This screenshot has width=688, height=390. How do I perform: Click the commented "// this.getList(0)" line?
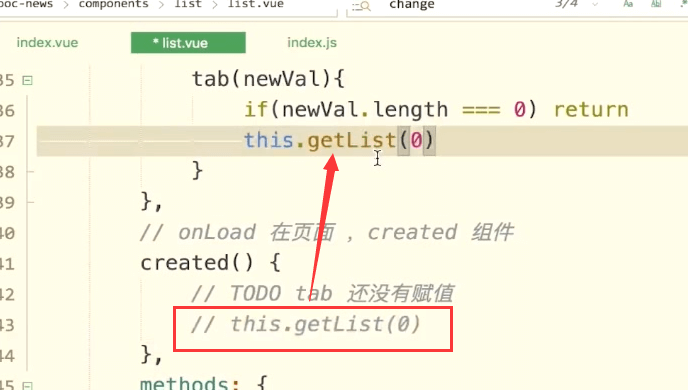(x=306, y=325)
